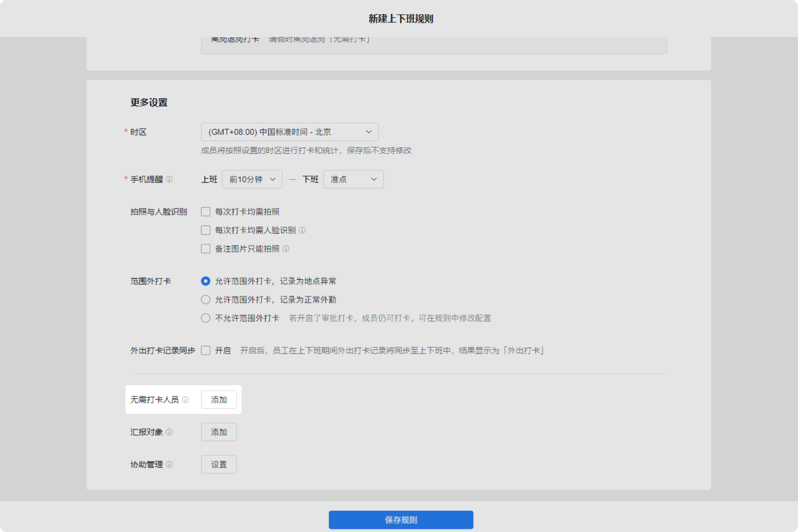The height and width of the screenshot is (532, 798).
Task: Click the 若开启了审批打卡 hint text
Action: point(390,318)
